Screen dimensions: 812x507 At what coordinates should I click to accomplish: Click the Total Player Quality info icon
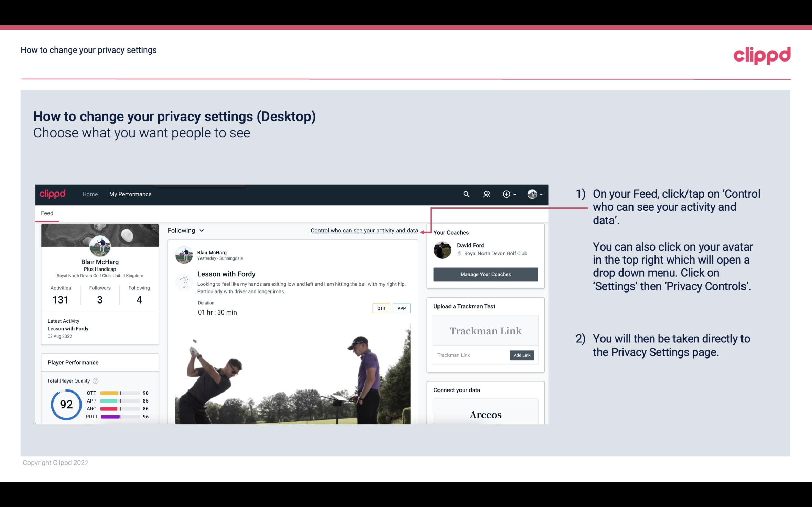pyautogui.click(x=95, y=380)
